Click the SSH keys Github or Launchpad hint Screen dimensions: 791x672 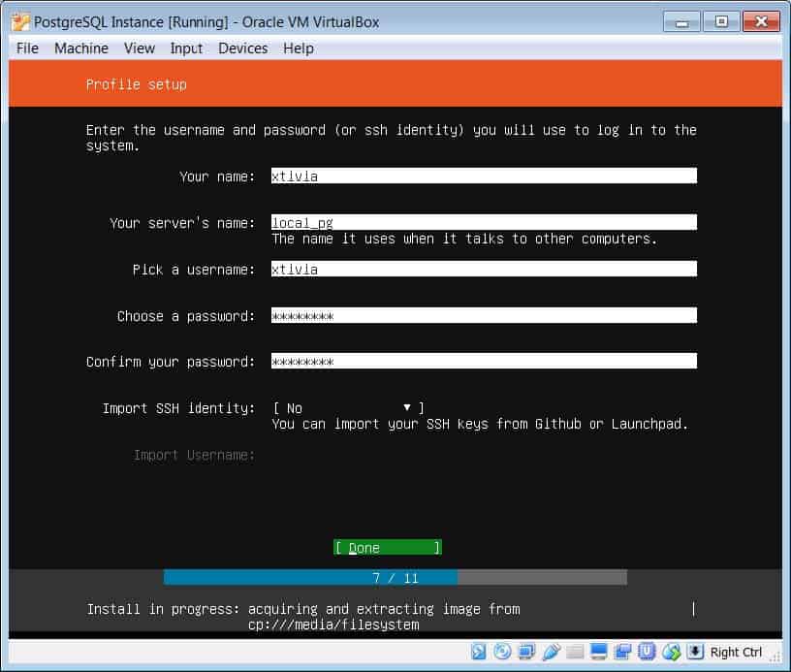coord(480,424)
